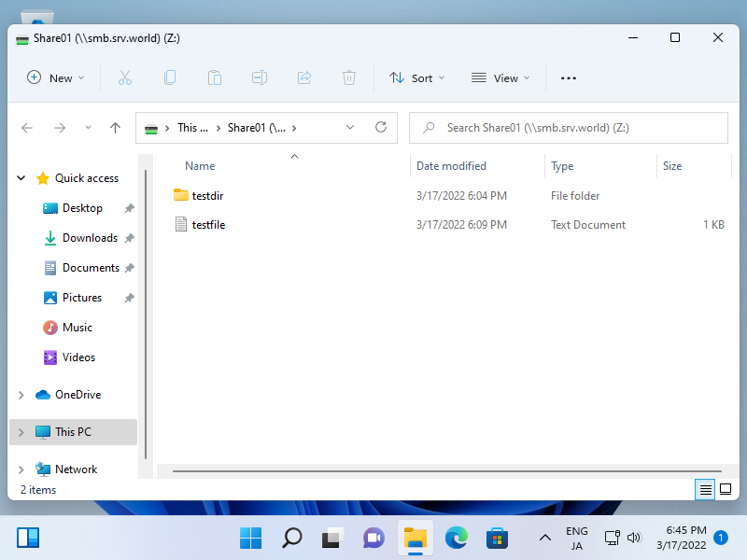Screen dimensions: 747x560
Task: Switch to large thumbnails view toggle
Action: coord(726,489)
